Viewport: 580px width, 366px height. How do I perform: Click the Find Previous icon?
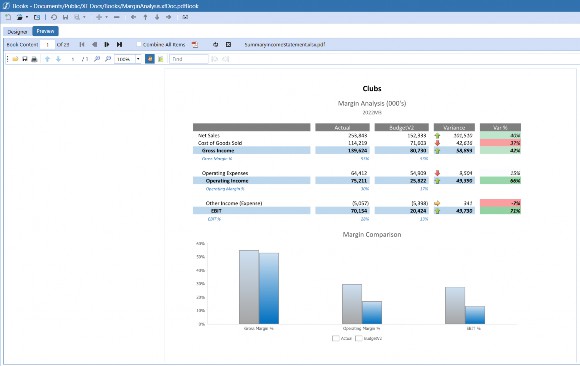[215, 59]
